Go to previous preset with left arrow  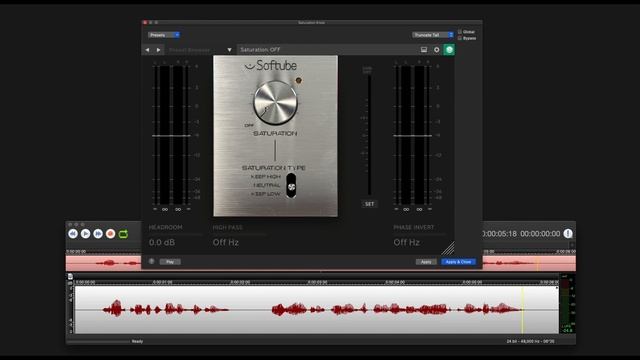[x=147, y=50]
